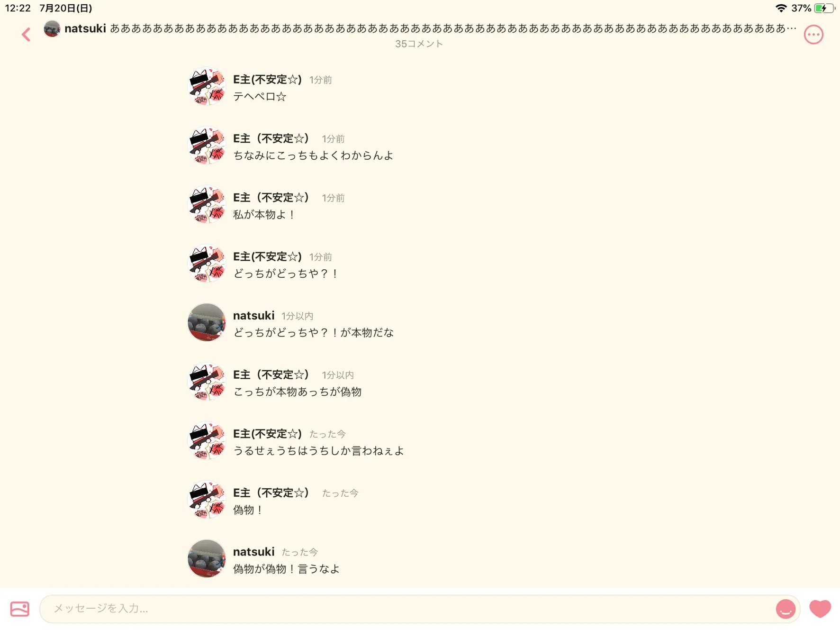840x630 pixels.
Task: Tap E主 username above 偽物！ comment
Action: 271,493
